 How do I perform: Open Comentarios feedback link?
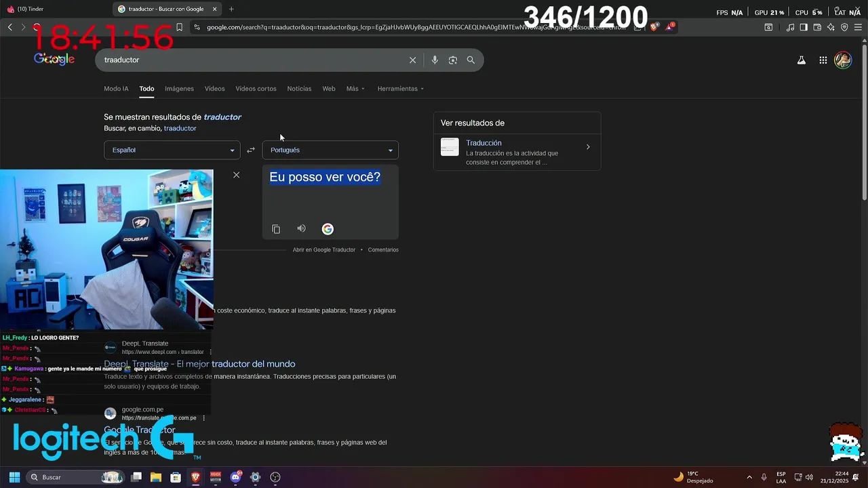click(383, 250)
